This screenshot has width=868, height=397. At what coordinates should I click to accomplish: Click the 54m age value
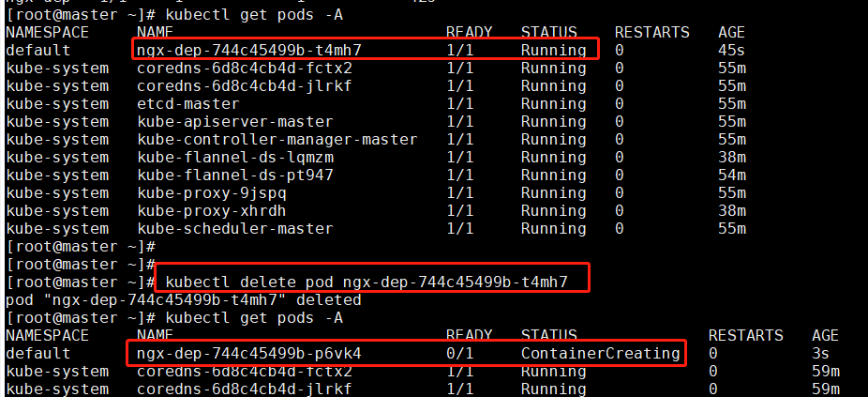coord(731,176)
